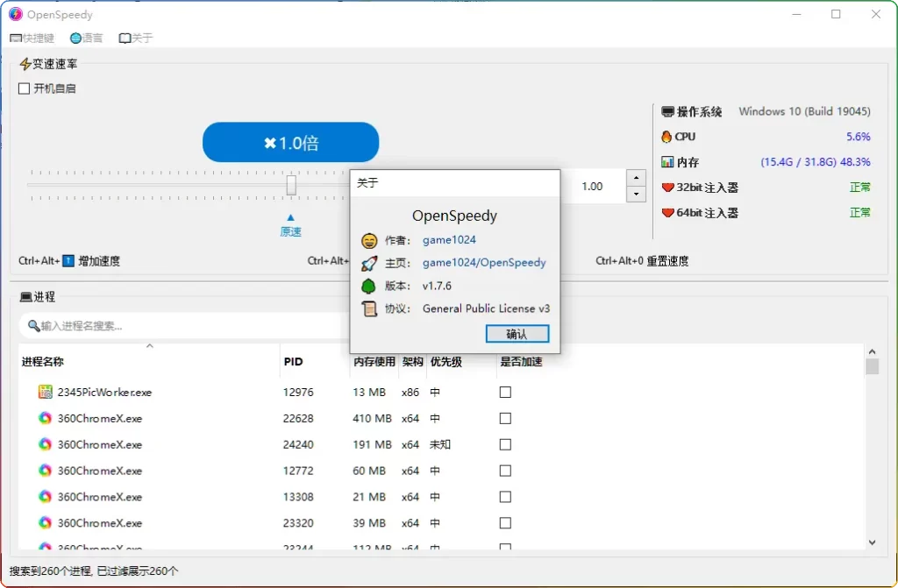Click the 增加速度 shortcut label
898x588 pixels.
[x=99, y=261]
